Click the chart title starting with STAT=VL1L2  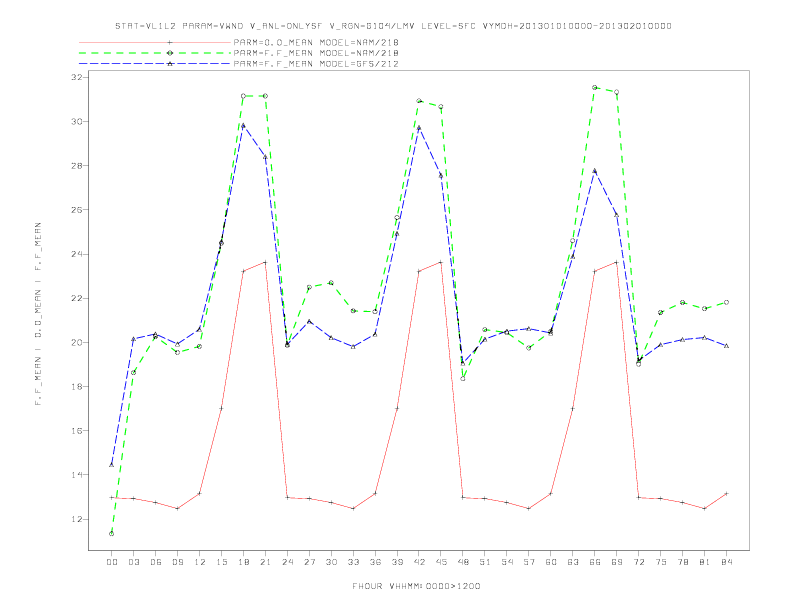point(393,26)
